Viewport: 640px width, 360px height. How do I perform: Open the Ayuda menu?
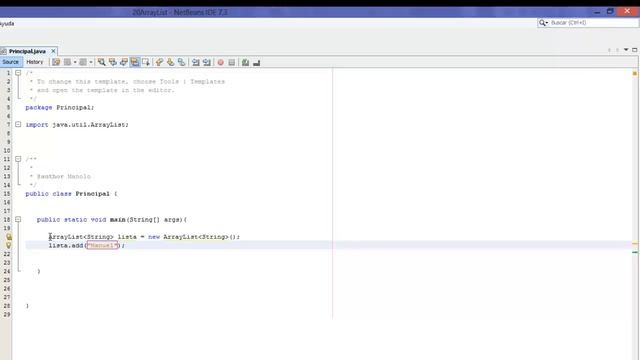7,23
